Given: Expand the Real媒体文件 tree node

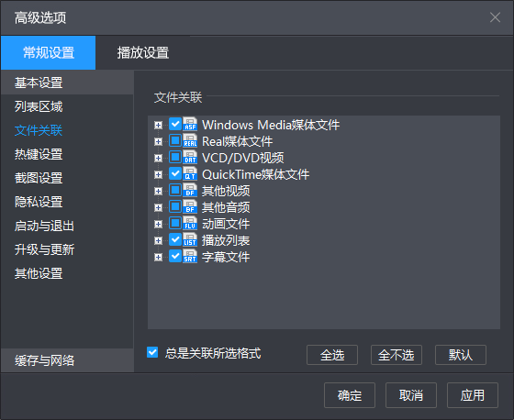Looking at the screenshot, I should [158, 141].
